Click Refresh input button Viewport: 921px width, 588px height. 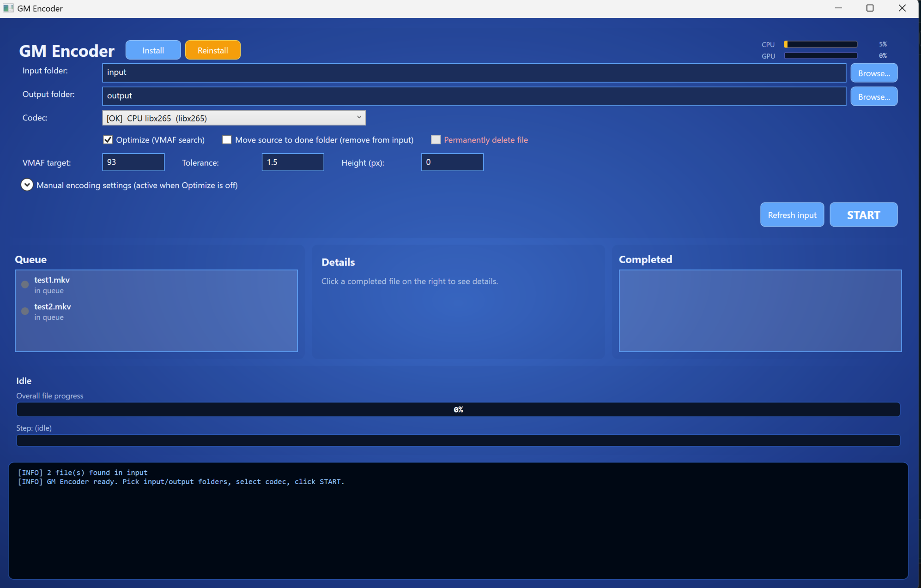[792, 215]
